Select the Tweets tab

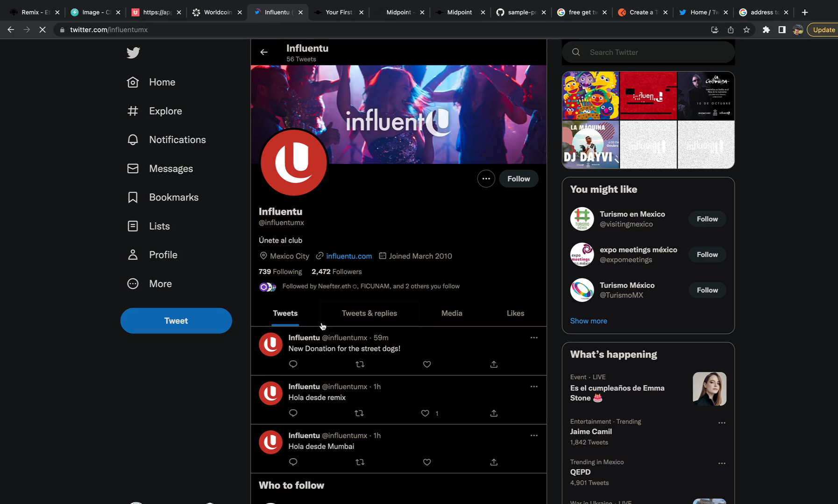(285, 313)
